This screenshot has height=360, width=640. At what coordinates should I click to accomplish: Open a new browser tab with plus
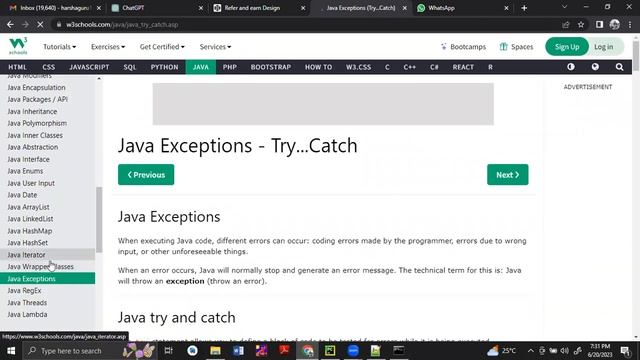[524, 8]
